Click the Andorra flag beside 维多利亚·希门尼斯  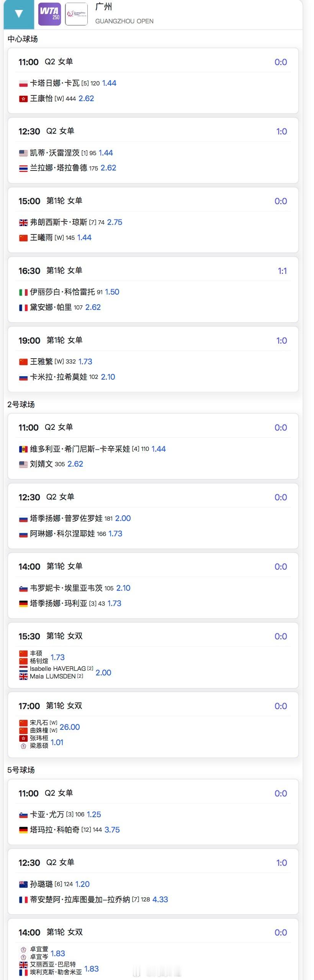pos(23,449)
